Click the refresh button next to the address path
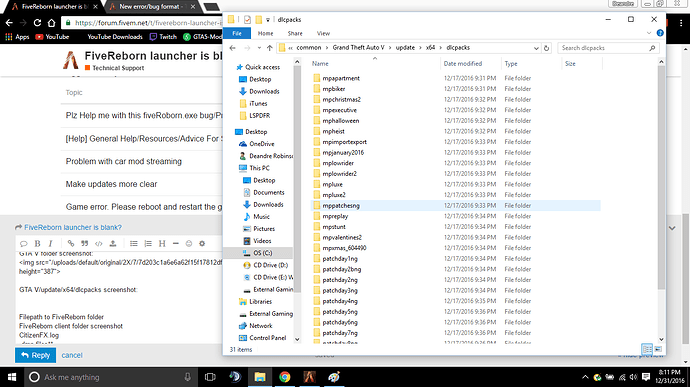 547,48
